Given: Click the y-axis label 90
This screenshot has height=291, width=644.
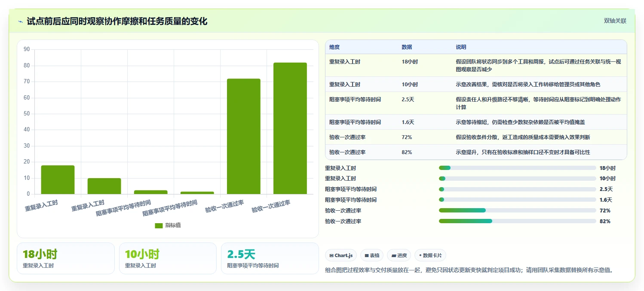Looking at the screenshot, I should 27,49.
